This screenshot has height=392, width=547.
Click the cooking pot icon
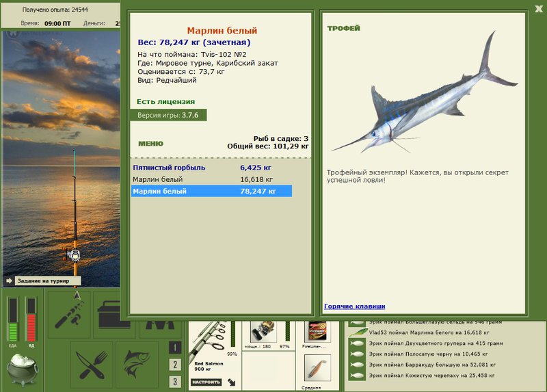[23, 370]
